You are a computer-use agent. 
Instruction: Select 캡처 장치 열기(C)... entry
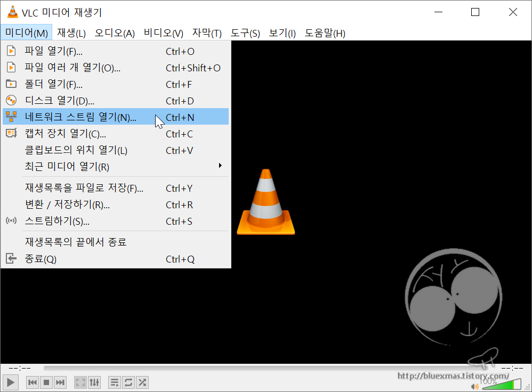coord(116,134)
